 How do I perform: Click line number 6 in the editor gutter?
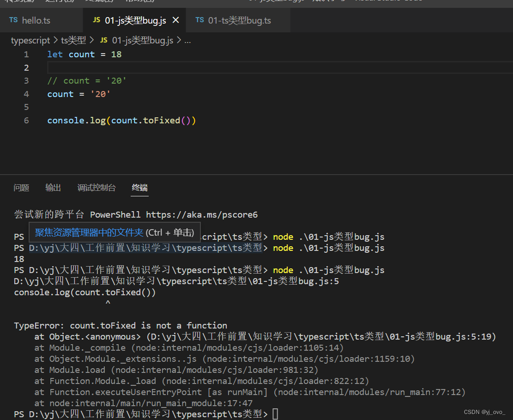(x=26, y=120)
